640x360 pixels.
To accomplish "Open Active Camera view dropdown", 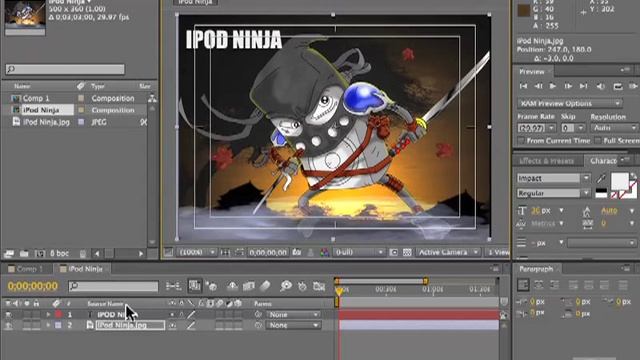I will tap(448, 253).
